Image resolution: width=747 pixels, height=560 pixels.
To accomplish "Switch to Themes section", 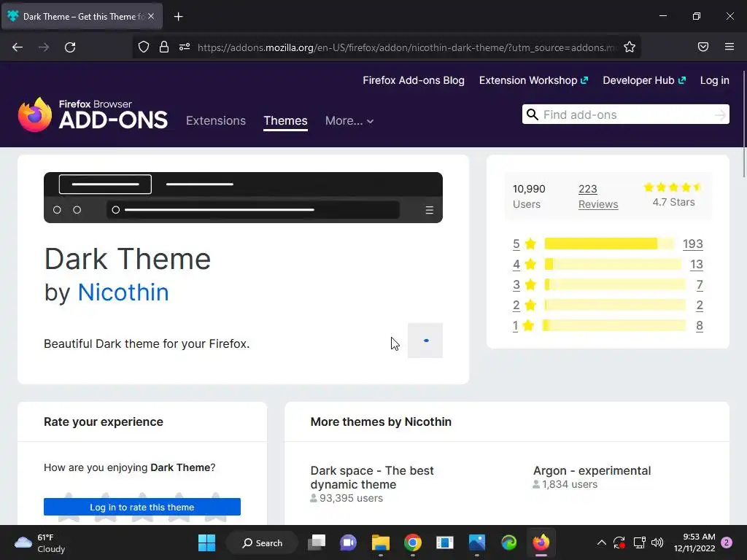I will (x=285, y=120).
